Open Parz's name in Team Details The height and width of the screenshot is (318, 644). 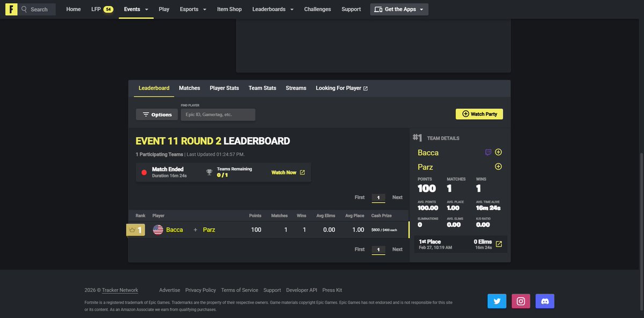click(426, 167)
